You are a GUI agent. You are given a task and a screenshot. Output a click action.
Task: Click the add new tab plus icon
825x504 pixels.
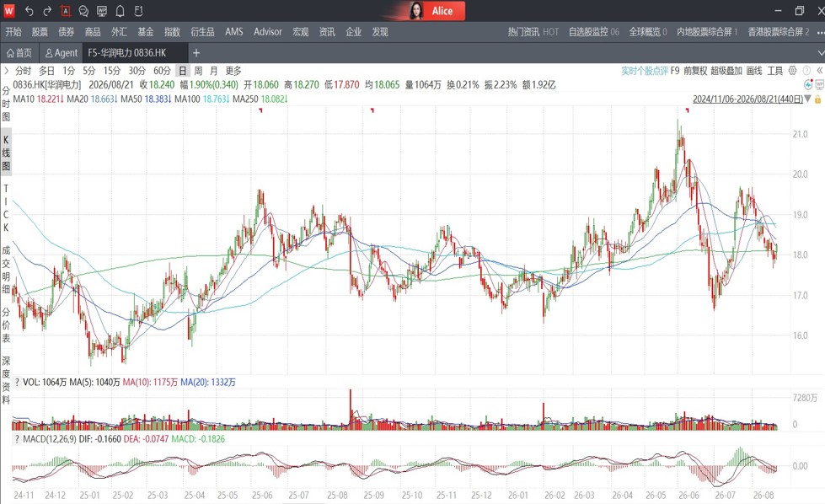point(196,52)
